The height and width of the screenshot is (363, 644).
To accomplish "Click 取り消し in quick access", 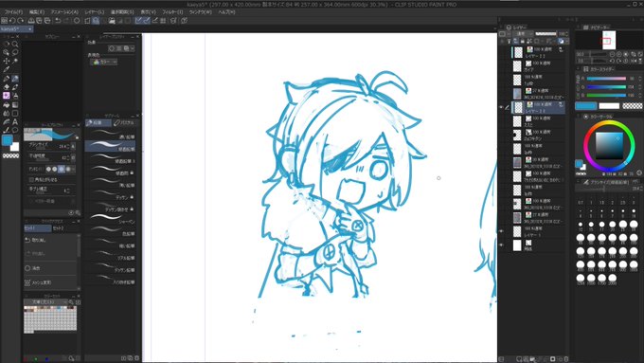I will [50, 240].
